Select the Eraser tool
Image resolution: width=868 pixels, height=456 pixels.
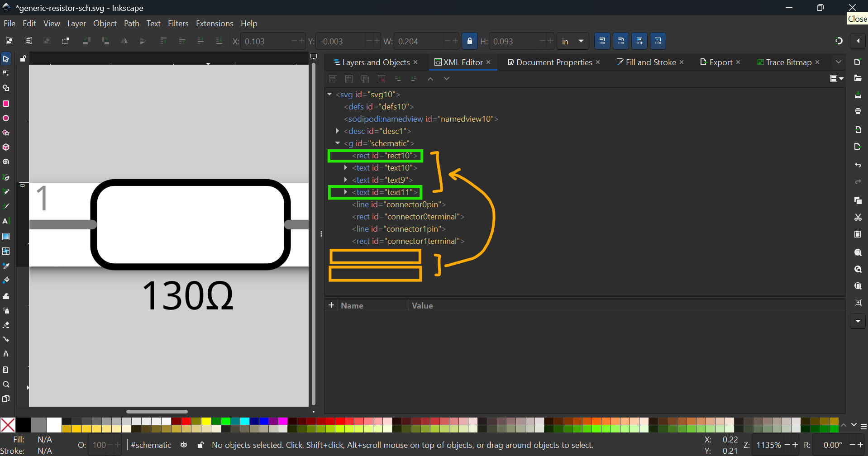6,325
